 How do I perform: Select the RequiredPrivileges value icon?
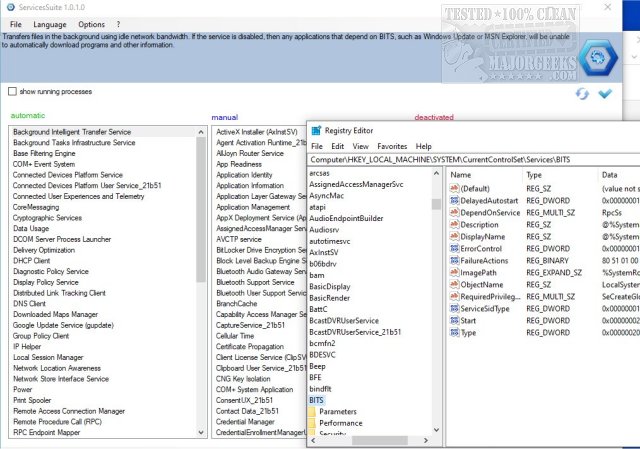click(x=454, y=296)
